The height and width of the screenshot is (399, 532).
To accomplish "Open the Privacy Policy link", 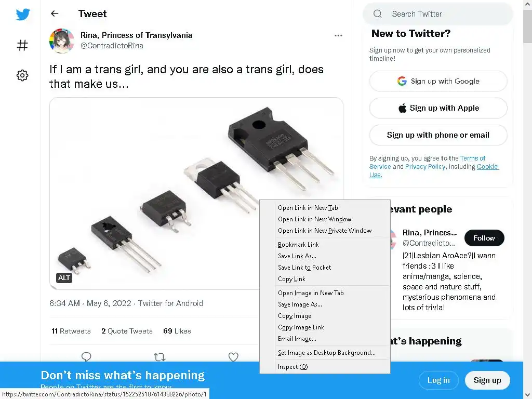I will coord(425,167).
